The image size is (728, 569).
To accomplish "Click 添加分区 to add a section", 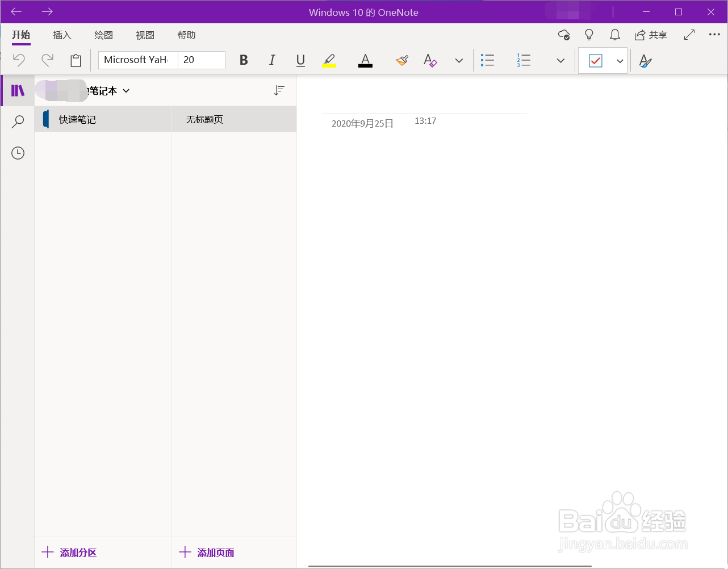I will (x=69, y=553).
